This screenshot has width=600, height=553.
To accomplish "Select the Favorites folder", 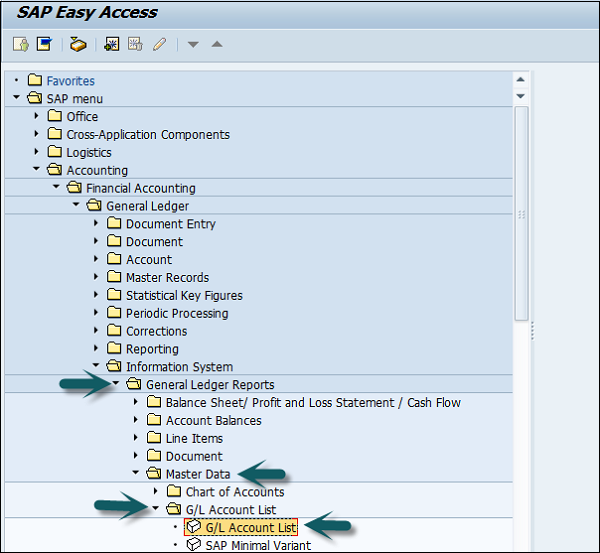I will click(70, 81).
